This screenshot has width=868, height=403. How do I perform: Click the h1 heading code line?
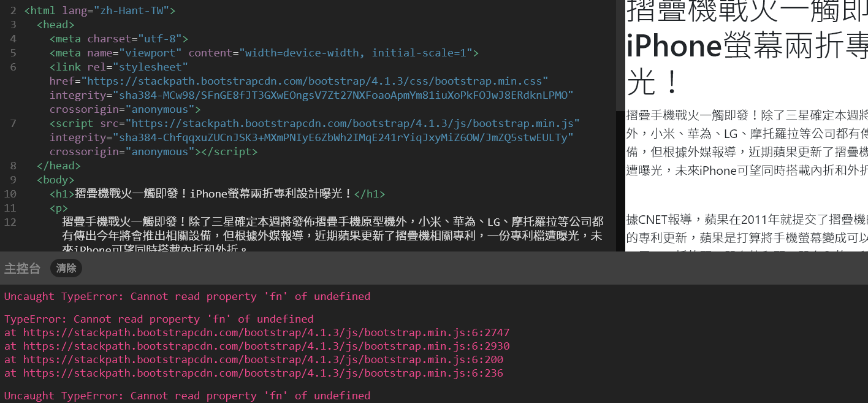(x=218, y=194)
